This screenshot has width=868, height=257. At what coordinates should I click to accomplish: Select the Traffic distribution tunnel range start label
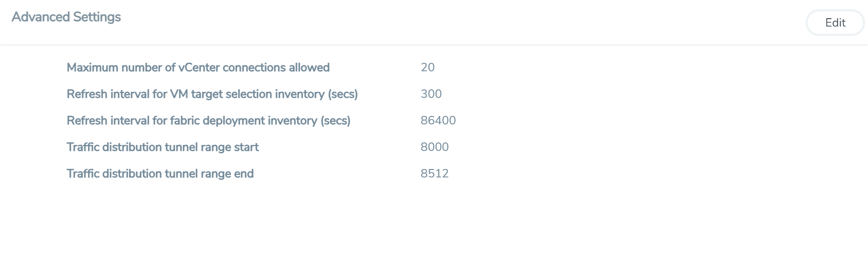tap(163, 147)
